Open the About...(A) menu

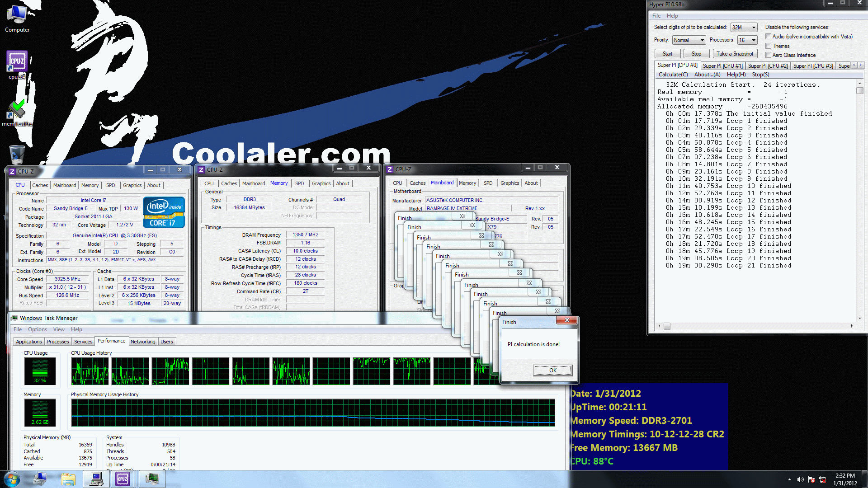click(707, 75)
